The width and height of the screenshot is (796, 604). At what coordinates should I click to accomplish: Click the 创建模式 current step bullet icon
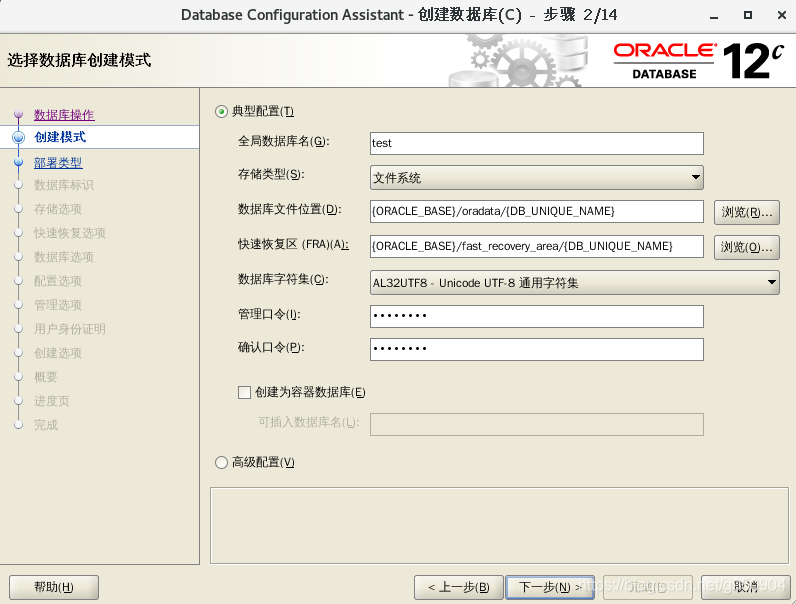[x=18, y=137]
